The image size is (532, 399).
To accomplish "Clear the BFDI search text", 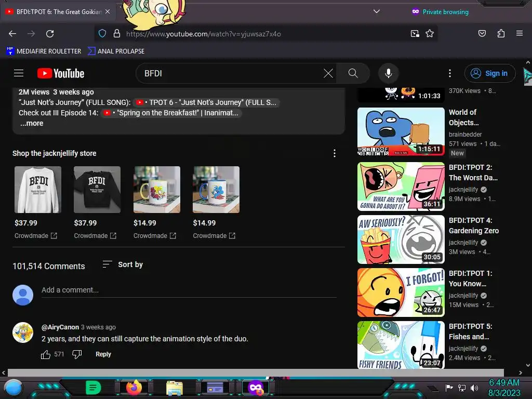I will pos(328,73).
